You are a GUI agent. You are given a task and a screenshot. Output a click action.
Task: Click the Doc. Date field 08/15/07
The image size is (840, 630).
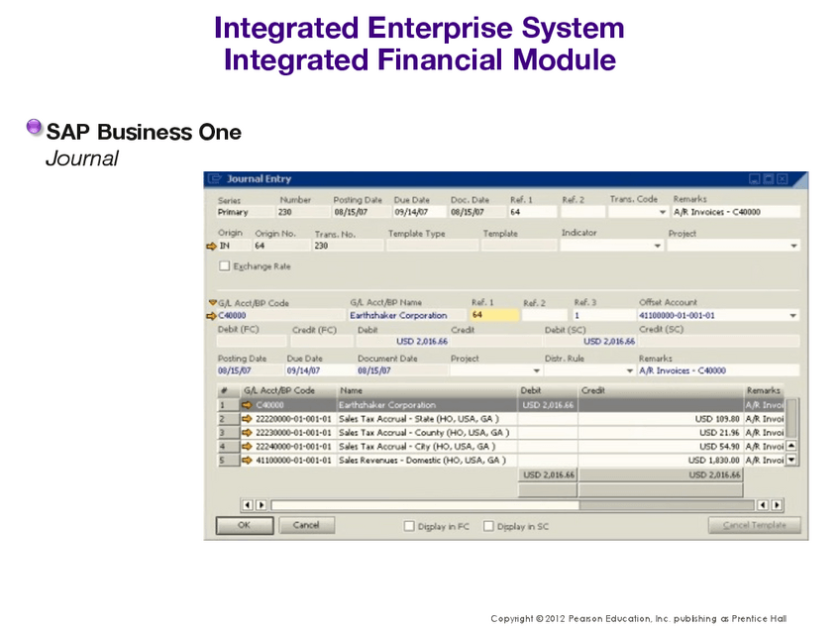click(x=477, y=212)
